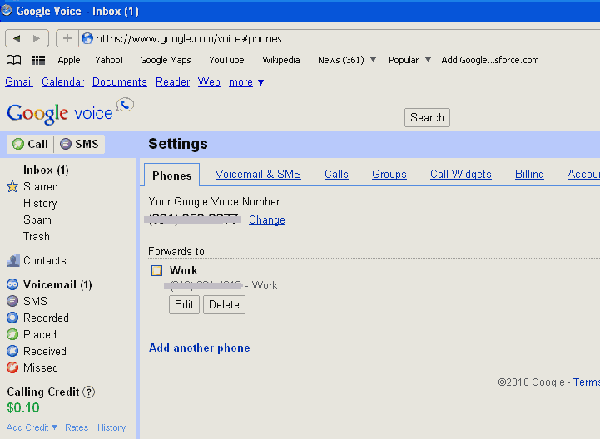Click the SMS compose button
This screenshot has width=600, height=439.
pos(79,144)
